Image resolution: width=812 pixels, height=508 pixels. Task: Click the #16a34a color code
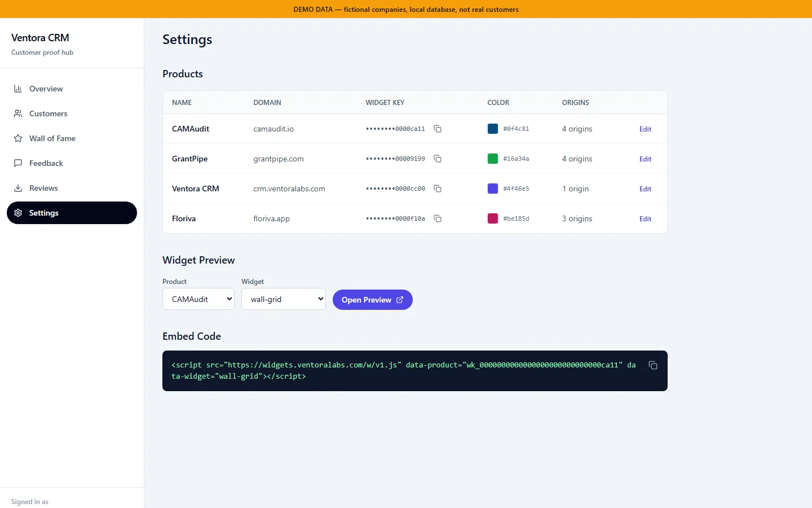[516, 159]
